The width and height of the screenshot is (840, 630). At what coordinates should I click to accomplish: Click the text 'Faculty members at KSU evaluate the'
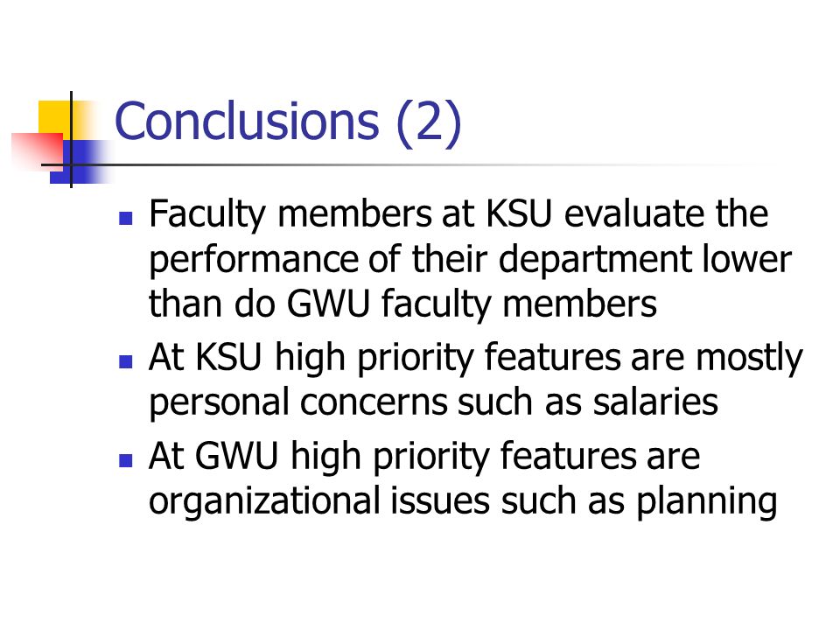point(458,214)
